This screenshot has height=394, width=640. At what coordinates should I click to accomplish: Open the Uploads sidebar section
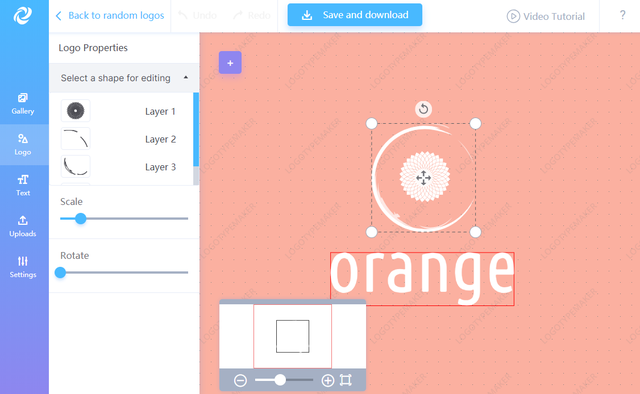[23, 226]
